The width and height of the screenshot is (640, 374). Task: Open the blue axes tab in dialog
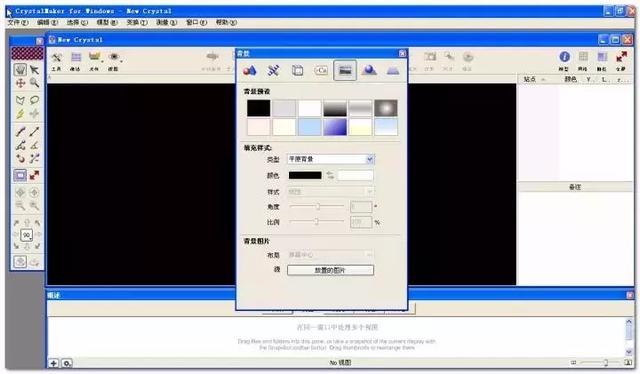[273, 71]
